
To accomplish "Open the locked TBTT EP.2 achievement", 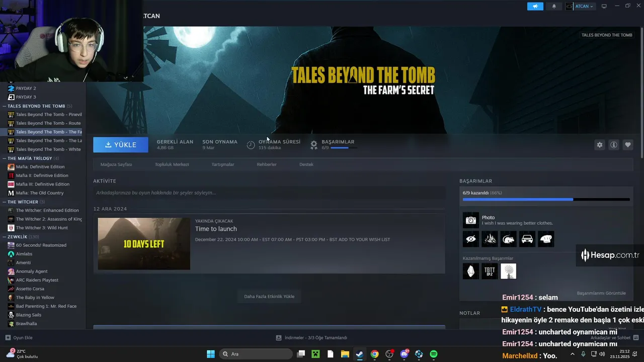I will coord(490,271).
